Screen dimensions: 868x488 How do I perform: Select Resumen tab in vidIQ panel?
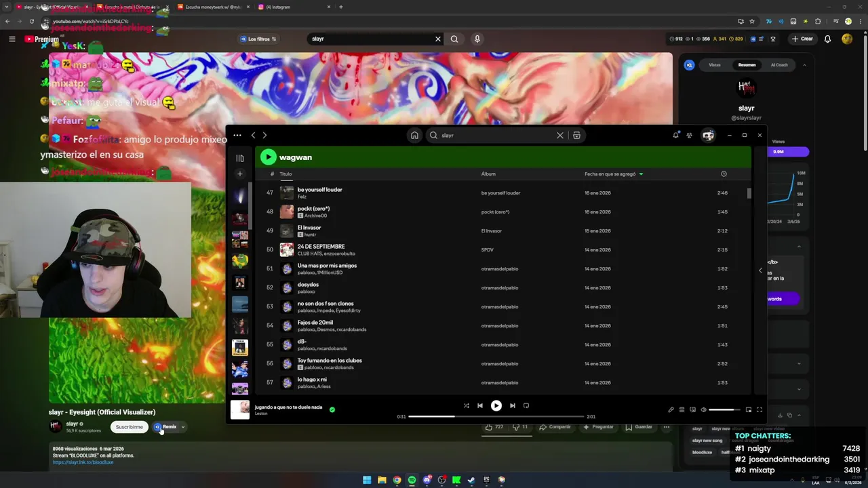tap(747, 65)
